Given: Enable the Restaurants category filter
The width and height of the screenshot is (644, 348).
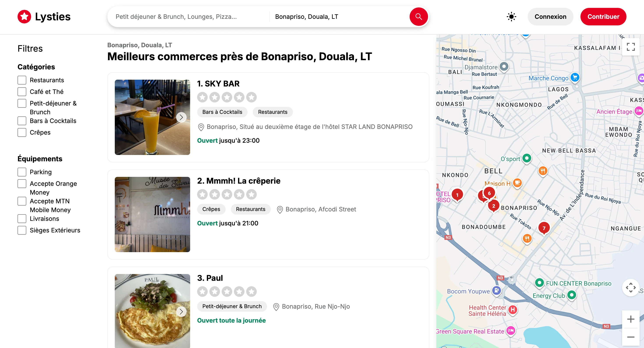Looking at the screenshot, I should 22,80.
